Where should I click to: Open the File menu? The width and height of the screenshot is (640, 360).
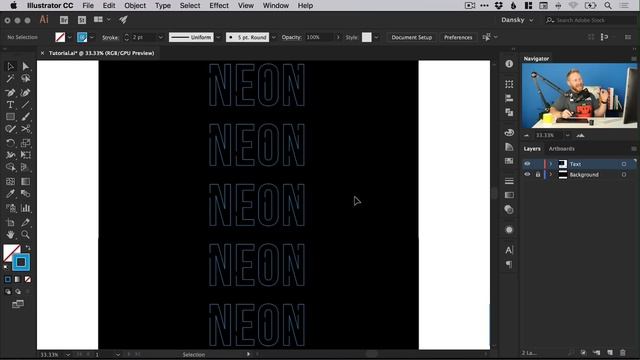[x=88, y=6]
